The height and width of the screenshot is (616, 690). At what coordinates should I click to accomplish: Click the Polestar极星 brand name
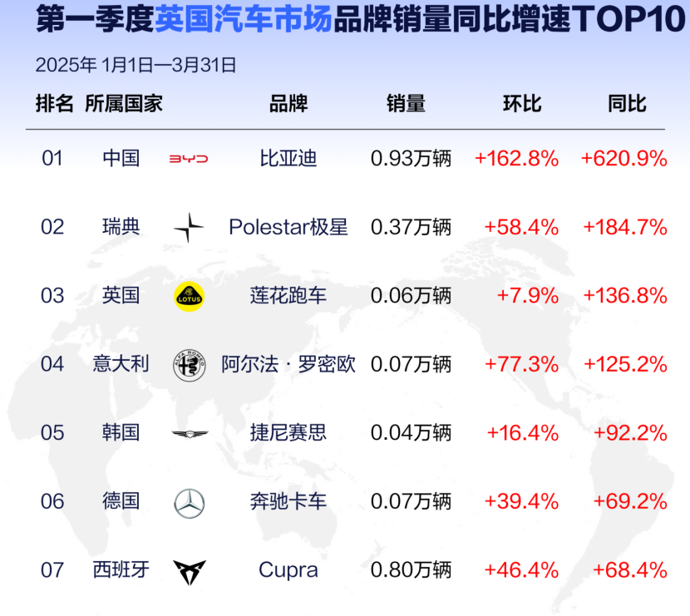tap(288, 228)
